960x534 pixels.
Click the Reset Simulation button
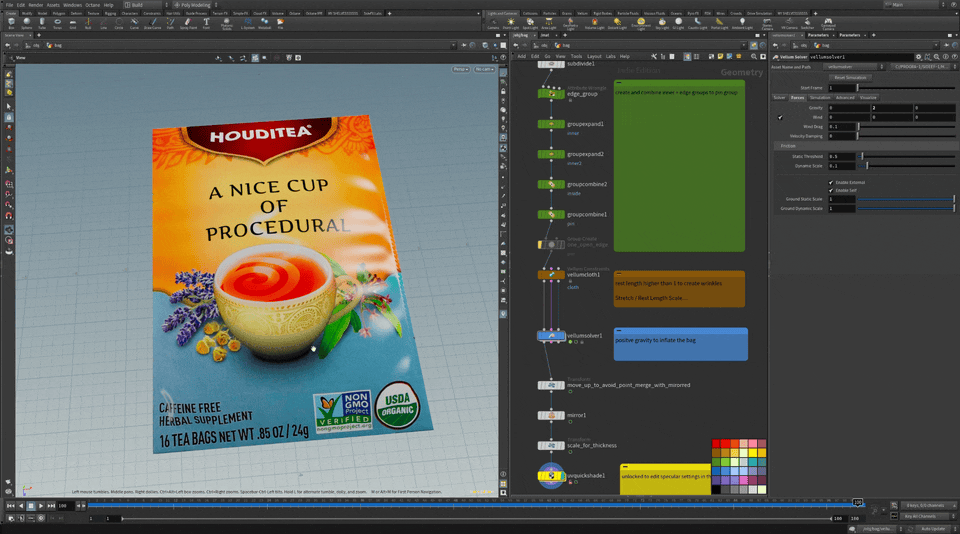pyautogui.click(x=850, y=78)
